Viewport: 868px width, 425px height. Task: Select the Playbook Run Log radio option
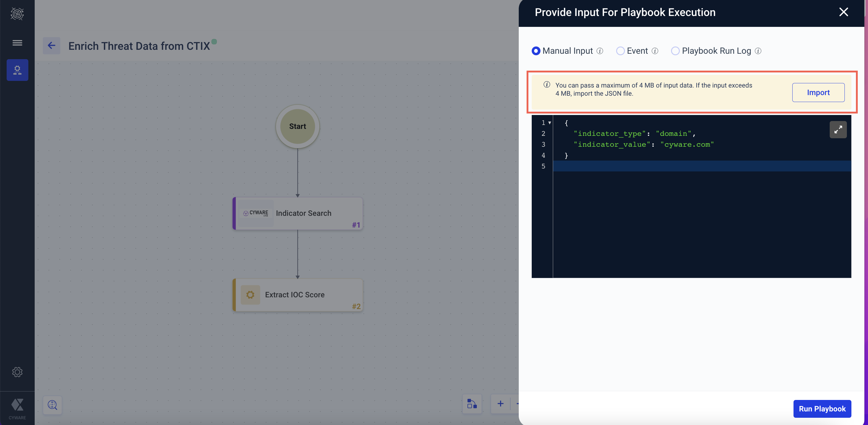pyautogui.click(x=675, y=51)
